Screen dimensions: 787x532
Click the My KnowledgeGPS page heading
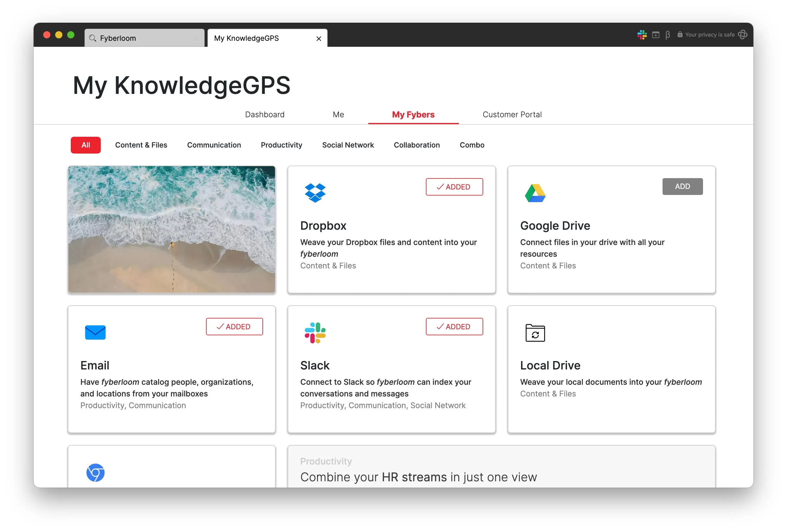click(181, 85)
